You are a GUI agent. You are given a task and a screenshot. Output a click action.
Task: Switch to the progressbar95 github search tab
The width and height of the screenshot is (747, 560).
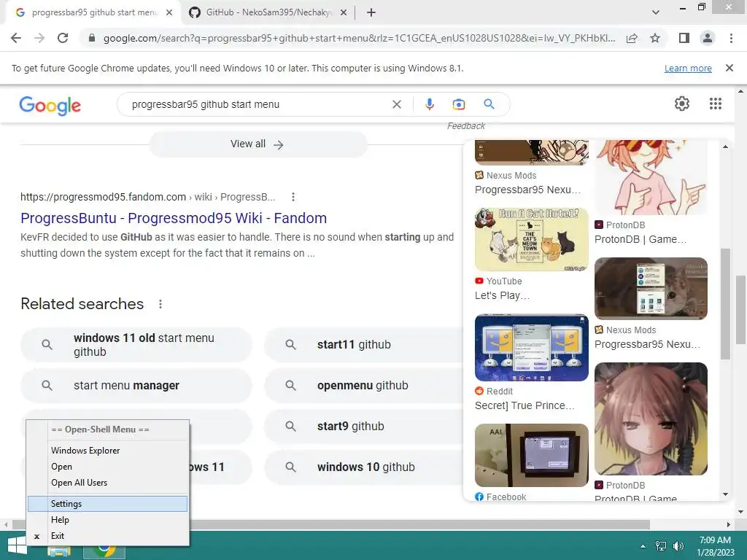click(x=94, y=12)
